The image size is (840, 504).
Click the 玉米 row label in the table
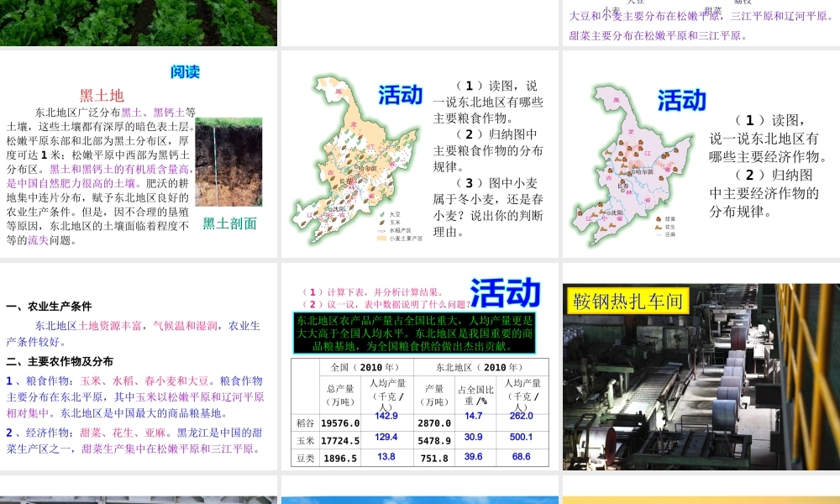click(306, 441)
